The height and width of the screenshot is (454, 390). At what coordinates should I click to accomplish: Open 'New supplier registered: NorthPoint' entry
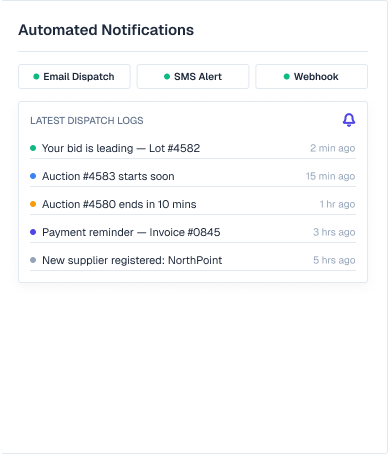tap(193, 260)
